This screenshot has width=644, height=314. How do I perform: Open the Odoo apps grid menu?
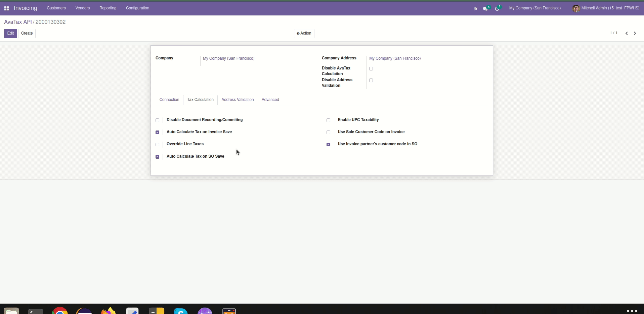pyautogui.click(x=6, y=8)
